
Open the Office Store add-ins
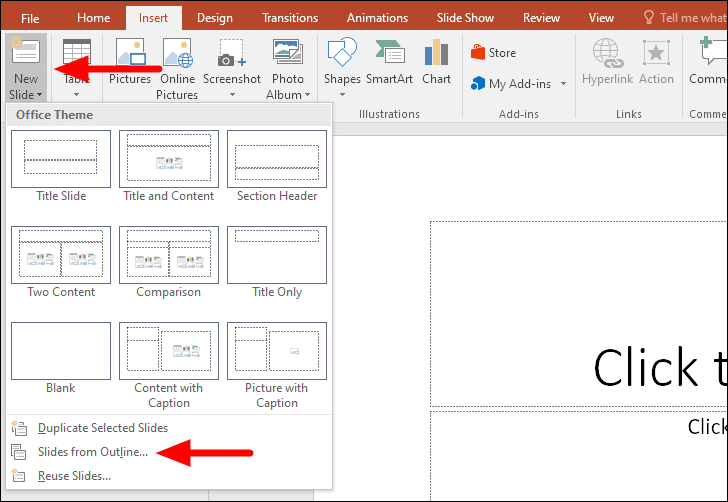click(x=494, y=52)
